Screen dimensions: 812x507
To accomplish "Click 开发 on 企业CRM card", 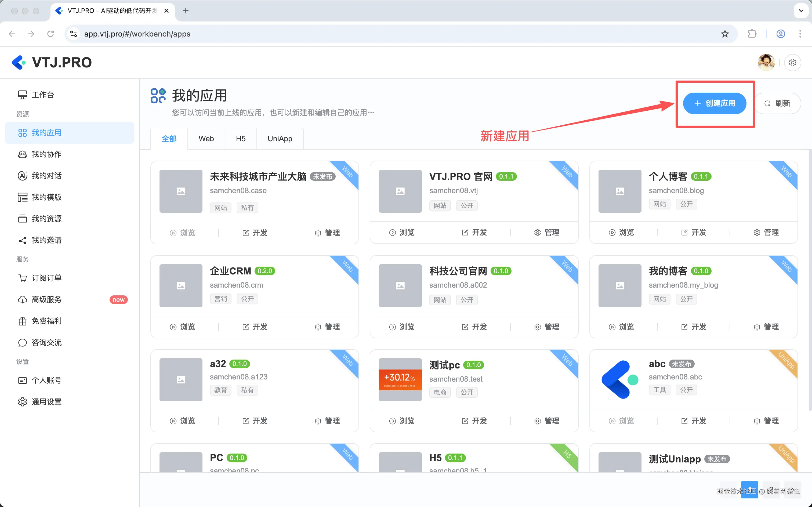I will click(x=255, y=327).
